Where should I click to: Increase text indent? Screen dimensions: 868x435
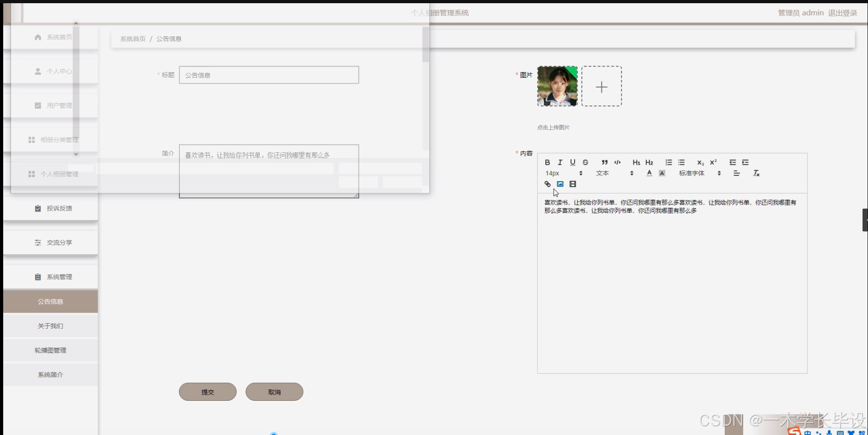pos(745,162)
